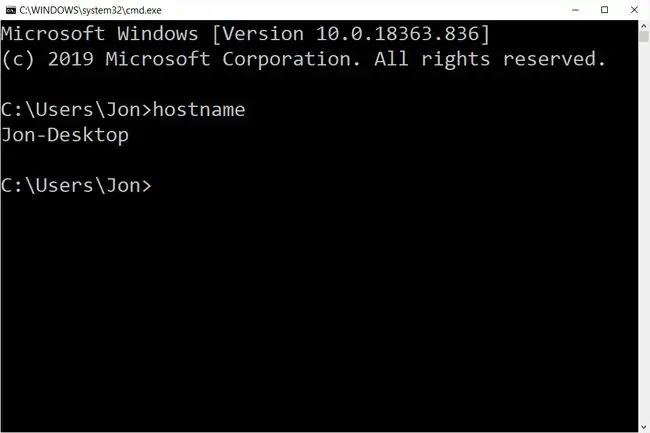
Task: Click the words Microsoft Corporation
Action: coord(232,59)
